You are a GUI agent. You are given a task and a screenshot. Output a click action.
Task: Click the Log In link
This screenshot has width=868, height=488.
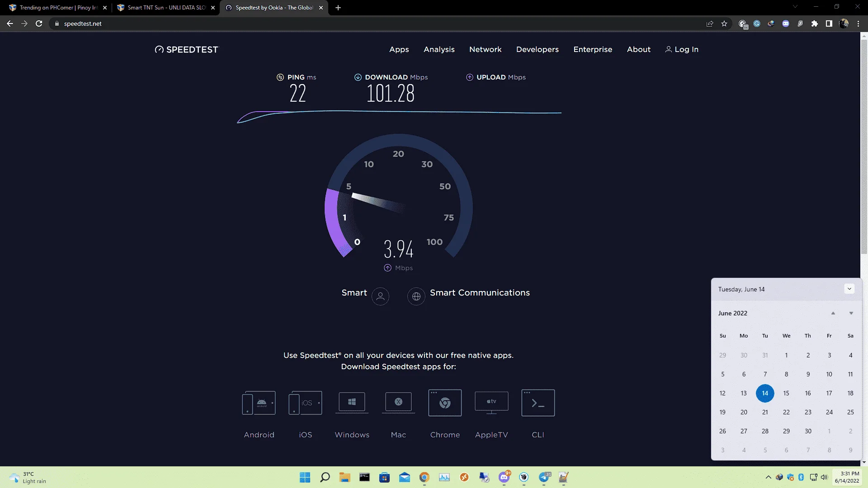pyautogui.click(x=682, y=49)
